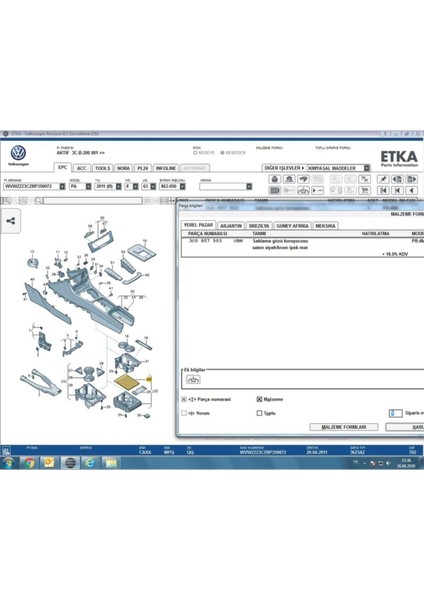Image resolution: width=424 pixels, height=600 pixels.
Task: Click the share icon beside the diagram
Action: point(11,221)
